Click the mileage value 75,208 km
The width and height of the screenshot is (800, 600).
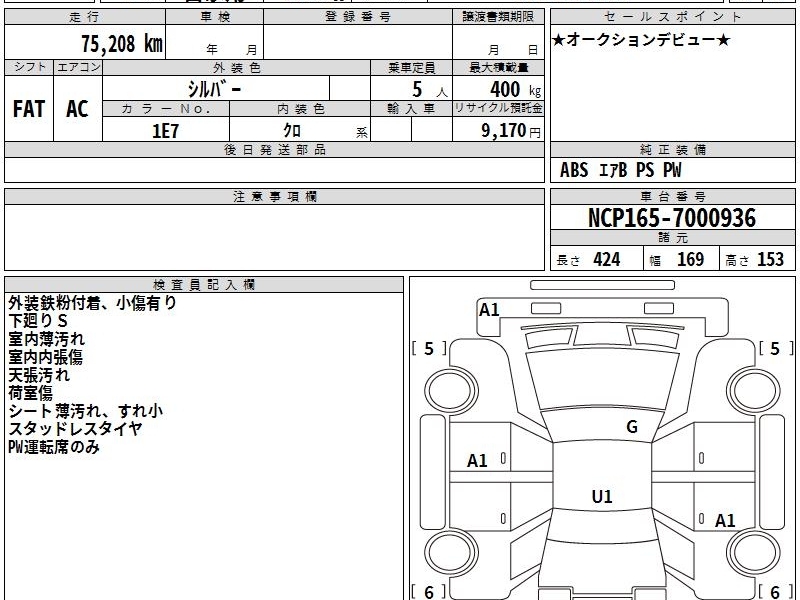point(122,43)
